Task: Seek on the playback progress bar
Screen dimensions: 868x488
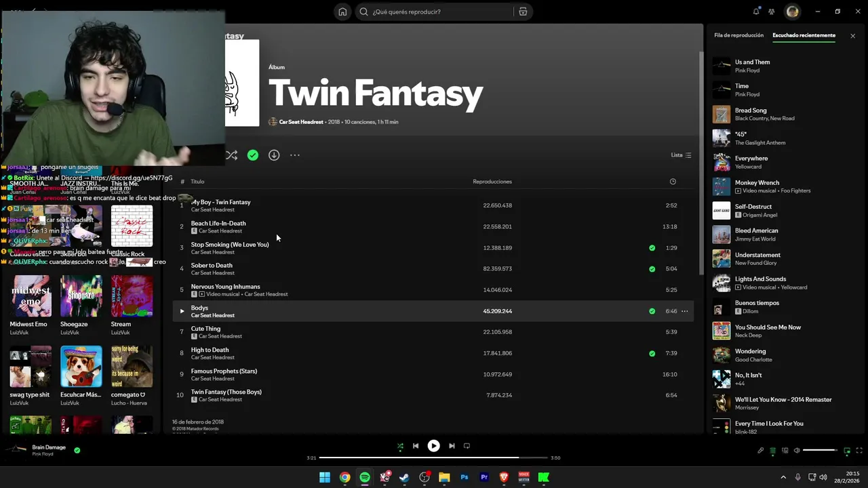Action: click(433, 457)
